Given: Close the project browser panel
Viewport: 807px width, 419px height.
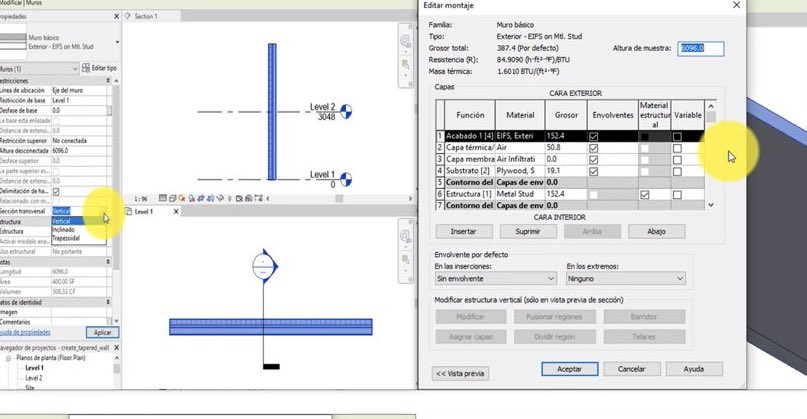Looking at the screenshot, I should pyautogui.click(x=116, y=347).
